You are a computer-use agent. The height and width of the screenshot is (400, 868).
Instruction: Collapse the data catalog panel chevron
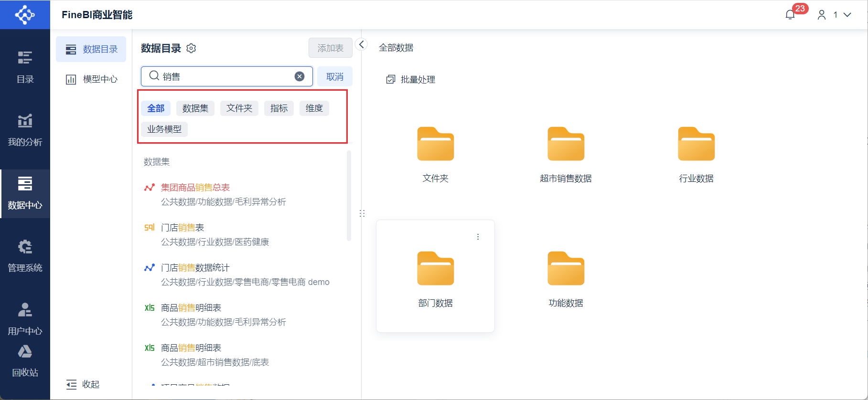click(x=362, y=44)
